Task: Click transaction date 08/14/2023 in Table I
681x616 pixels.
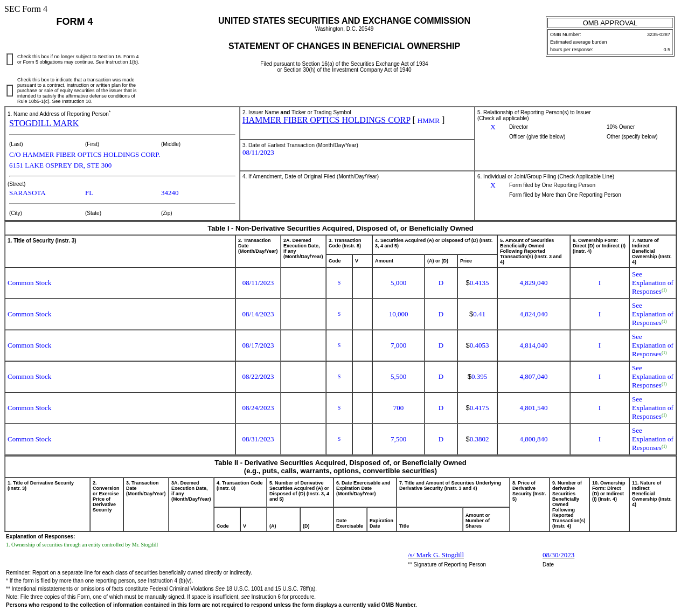Action: click(258, 314)
